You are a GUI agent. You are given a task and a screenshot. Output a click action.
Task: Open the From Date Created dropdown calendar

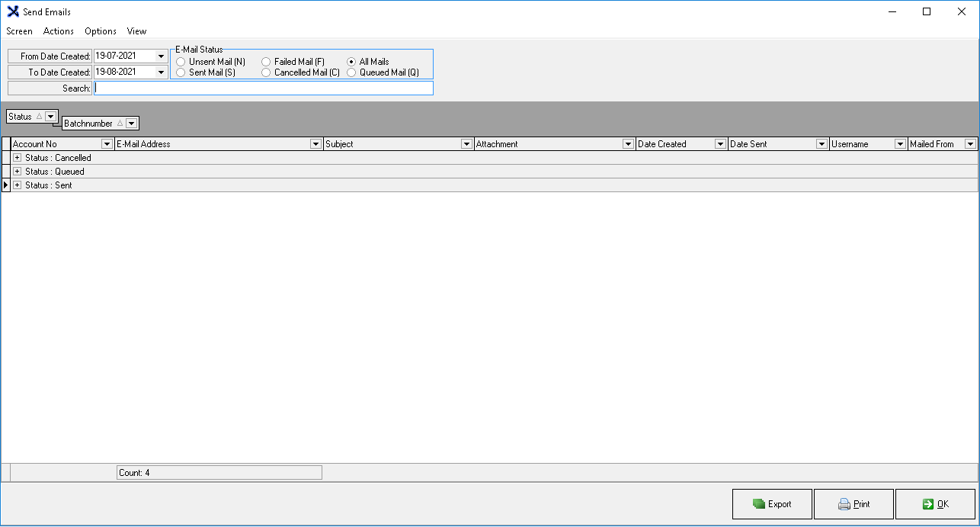(x=161, y=56)
